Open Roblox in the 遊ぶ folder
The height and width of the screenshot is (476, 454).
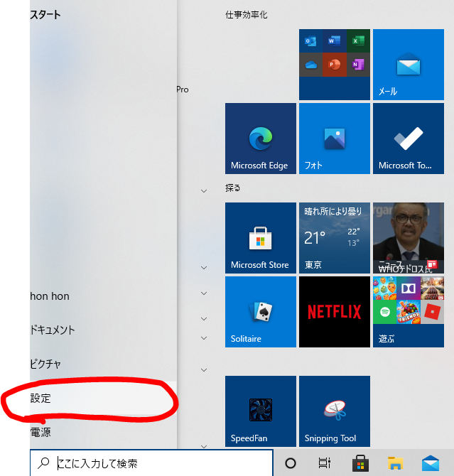click(432, 312)
